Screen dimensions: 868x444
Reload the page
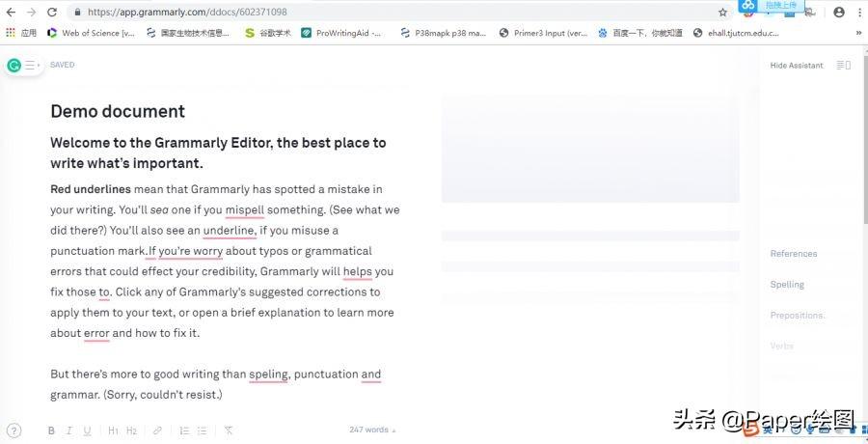[52, 12]
